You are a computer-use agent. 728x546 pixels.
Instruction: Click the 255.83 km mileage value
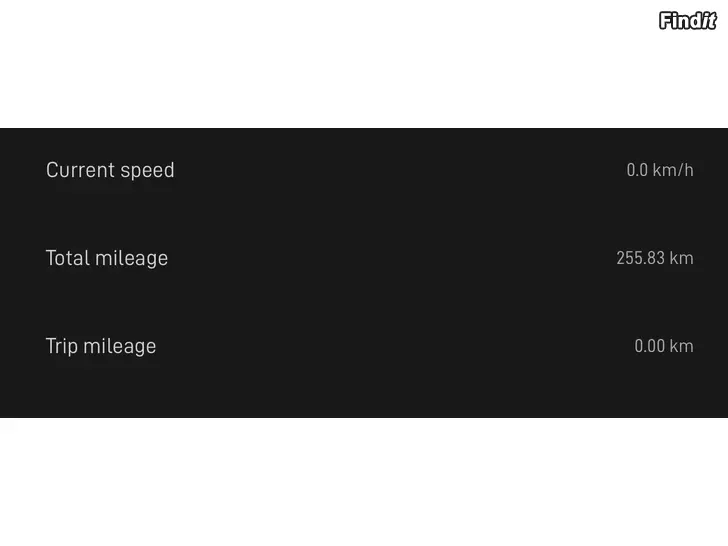(655, 258)
